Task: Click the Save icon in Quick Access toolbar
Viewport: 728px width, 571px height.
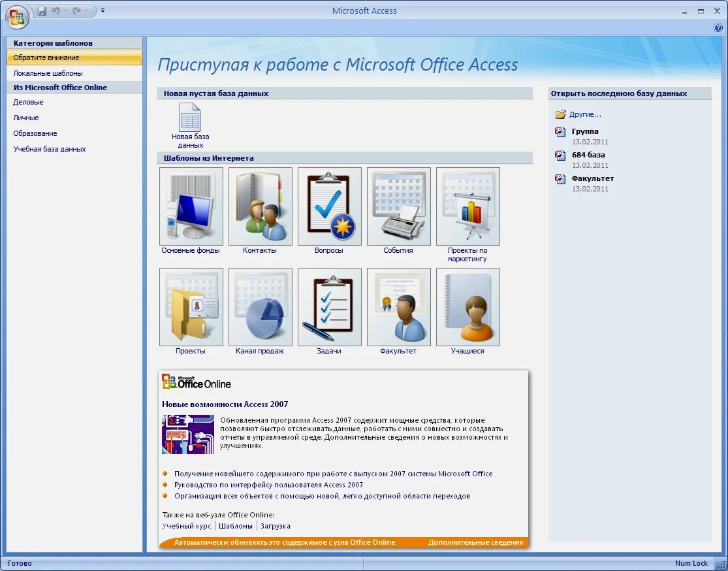Action: click(x=42, y=10)
